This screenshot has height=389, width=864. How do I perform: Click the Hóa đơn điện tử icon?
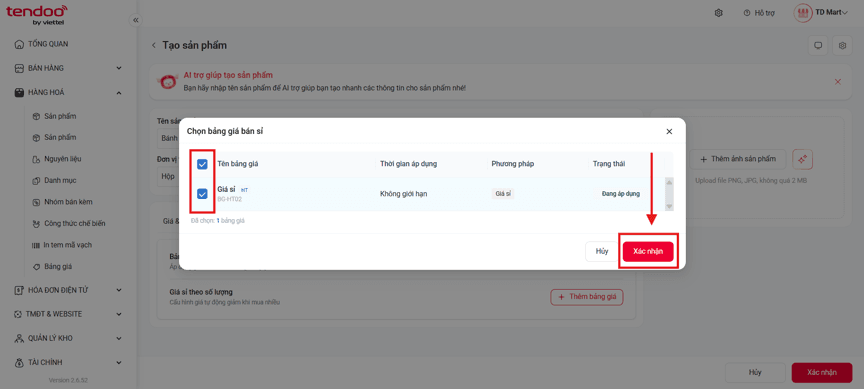pos(19,290)
